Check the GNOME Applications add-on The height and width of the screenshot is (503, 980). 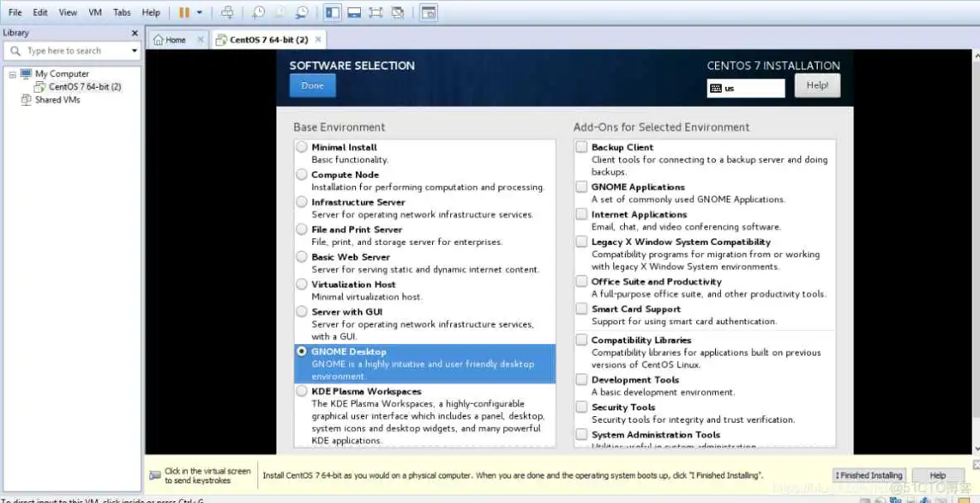582,187
